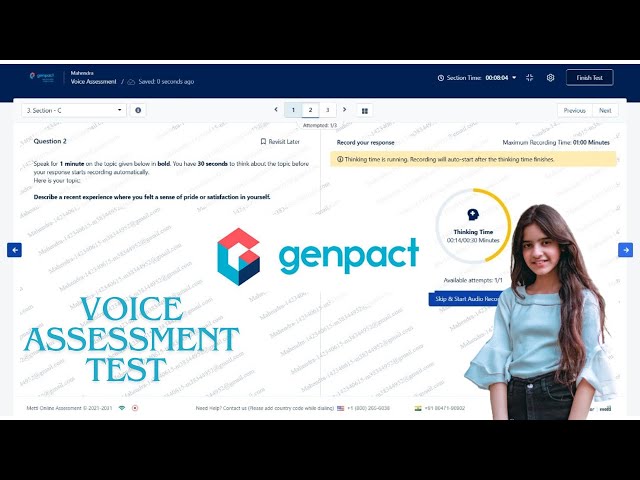
Task: Click 'Record your response' label
Action: pyautogui.click(x=365, y=142)
